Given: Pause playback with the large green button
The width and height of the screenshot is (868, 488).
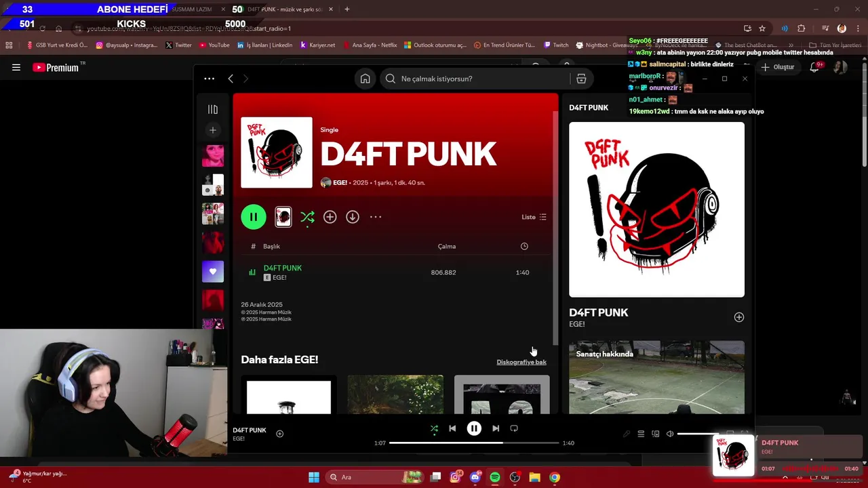Looking at the screenshot, I should [x=253, y=217].
